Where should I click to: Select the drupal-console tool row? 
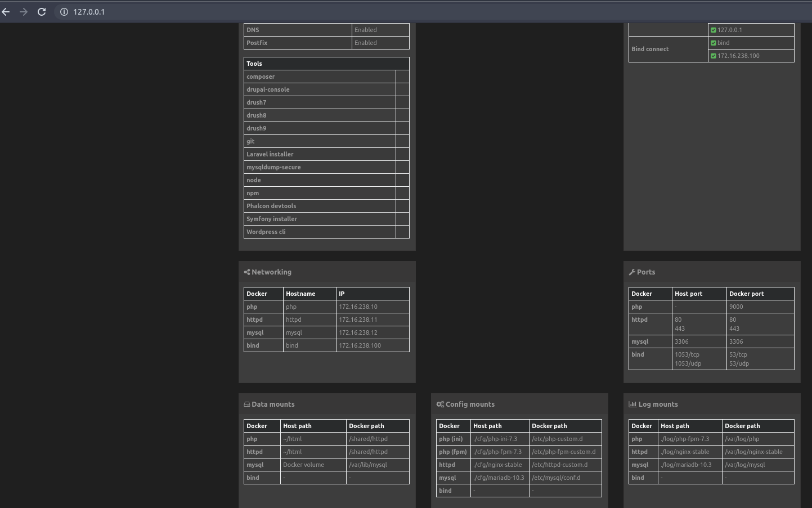(326, 89)
